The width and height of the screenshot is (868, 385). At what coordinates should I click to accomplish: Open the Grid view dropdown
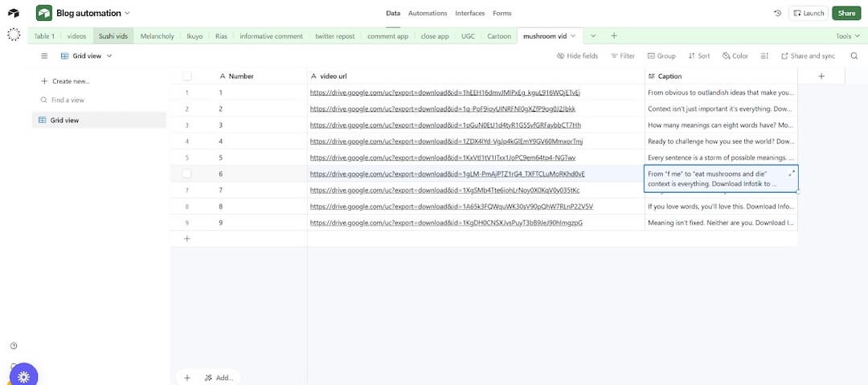(x=86, y=56)
